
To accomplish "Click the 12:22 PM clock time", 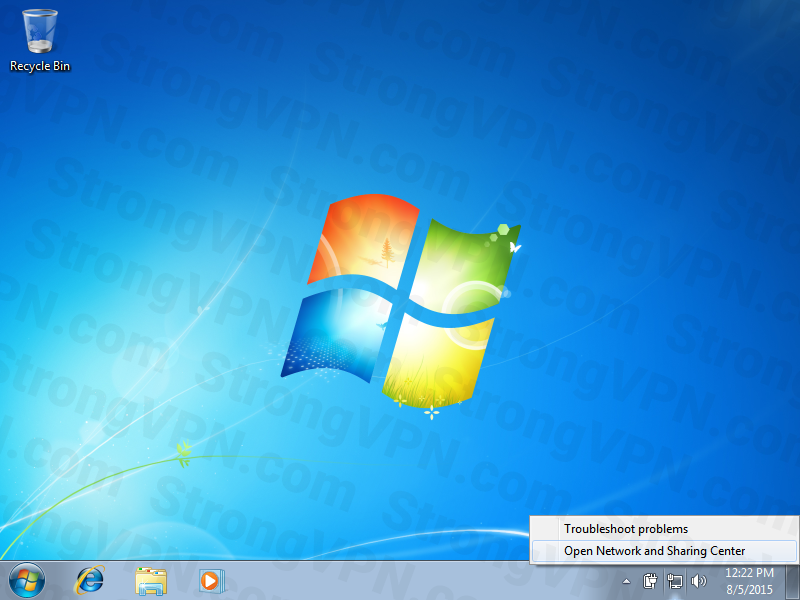I will (x=749, y=573).
